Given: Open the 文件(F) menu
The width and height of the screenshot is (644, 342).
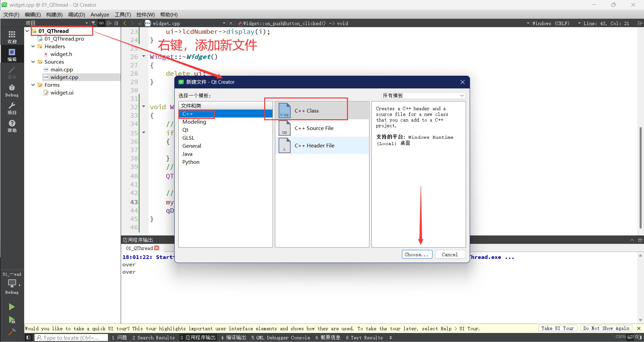Looking at the screenshot, I should coord(11,14).
